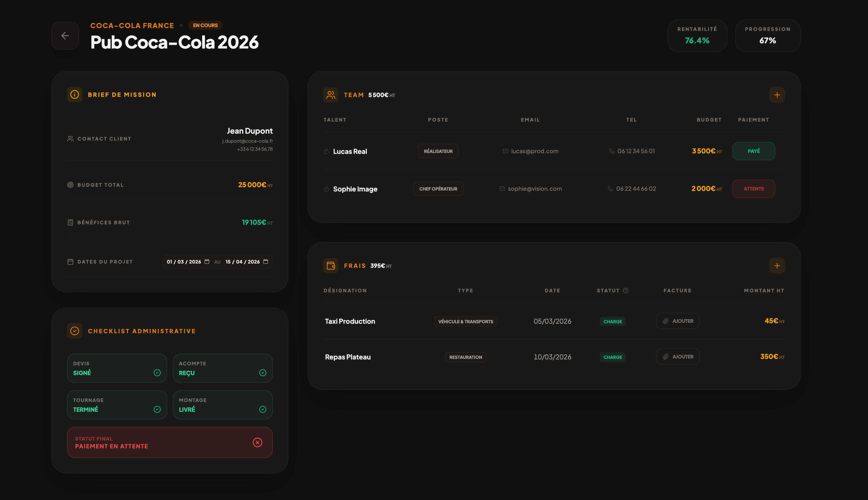Toggle the Acompte Reçu checklist item
The height and width of the screenshot is (500, 868).
tap(222, 368)
